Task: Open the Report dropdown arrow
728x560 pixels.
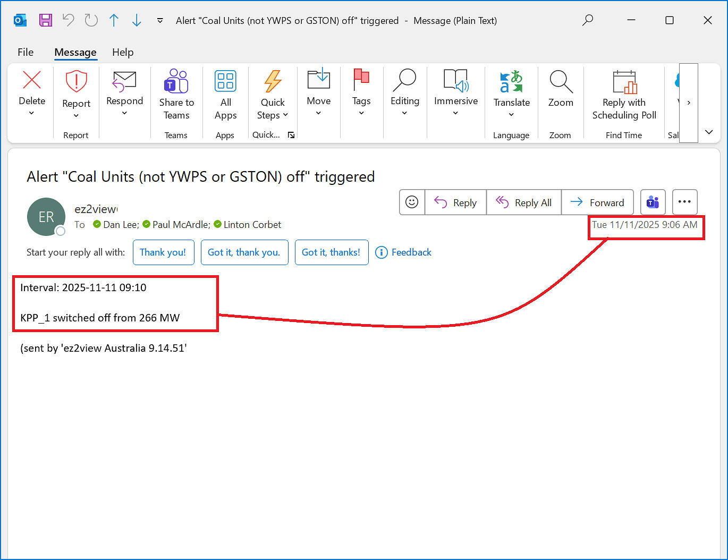Action: click(x=76, y=116)
